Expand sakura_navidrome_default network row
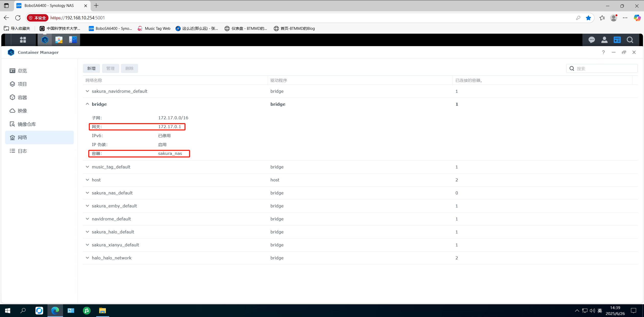Screen dimensions: 644x317 (87, 91)
